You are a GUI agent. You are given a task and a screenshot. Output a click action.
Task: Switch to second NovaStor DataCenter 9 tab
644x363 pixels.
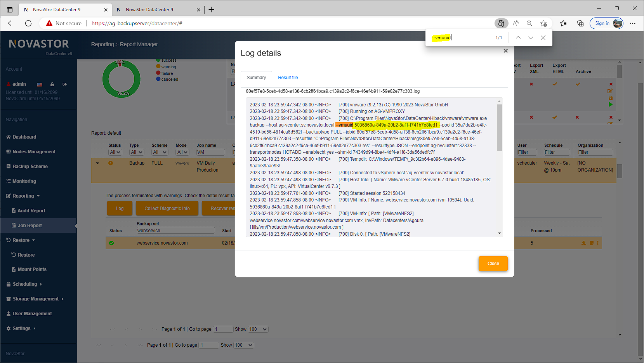pos(158,10)
